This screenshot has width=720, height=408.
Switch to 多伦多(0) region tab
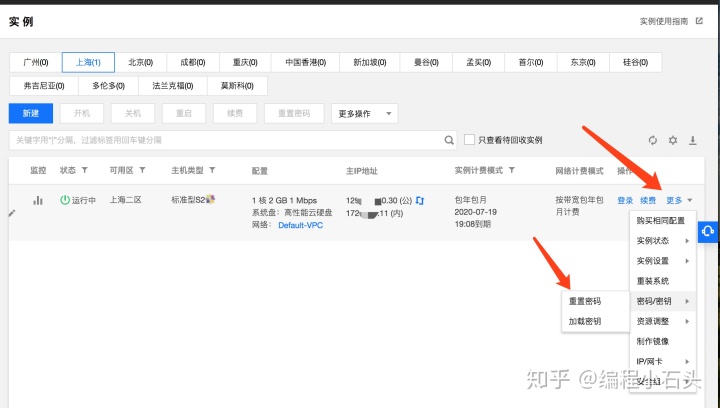click(x=108, y=86)
